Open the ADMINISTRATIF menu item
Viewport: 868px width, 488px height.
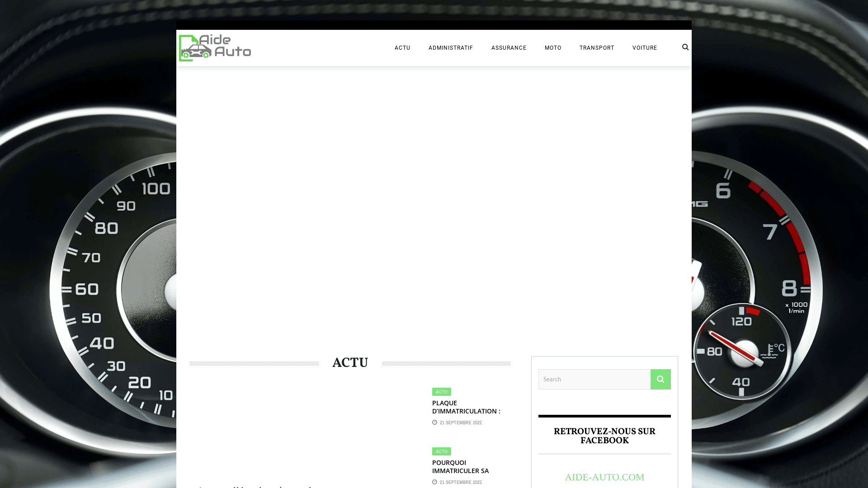(451, 48)
